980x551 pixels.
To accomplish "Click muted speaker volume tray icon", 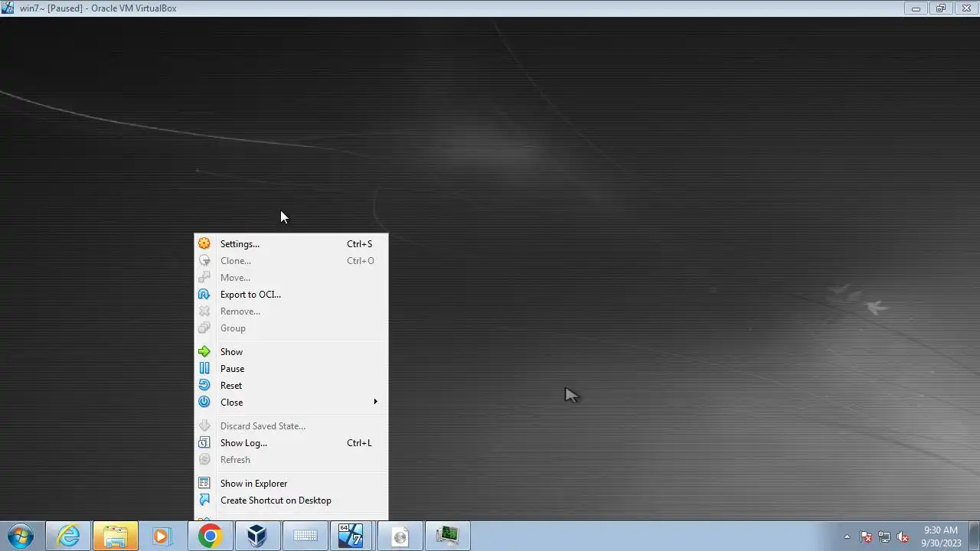I will [903, 537].
